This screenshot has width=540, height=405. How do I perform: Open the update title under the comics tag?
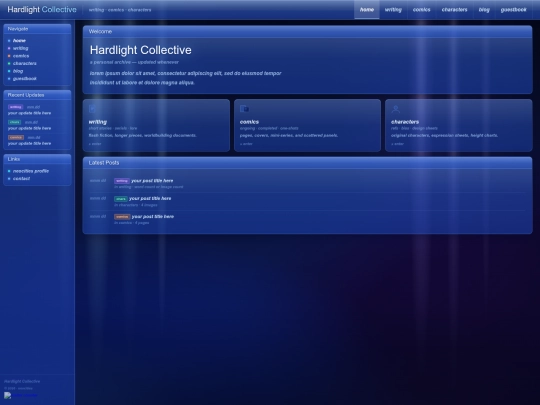(30, 143)
